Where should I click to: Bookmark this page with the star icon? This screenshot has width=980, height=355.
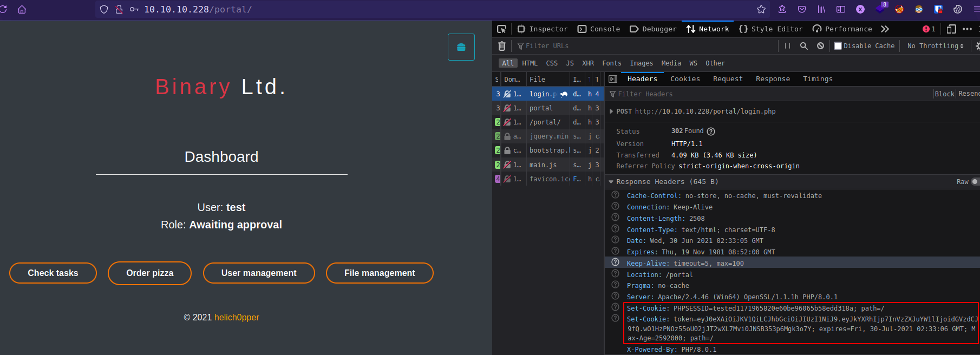click(761, 9)
